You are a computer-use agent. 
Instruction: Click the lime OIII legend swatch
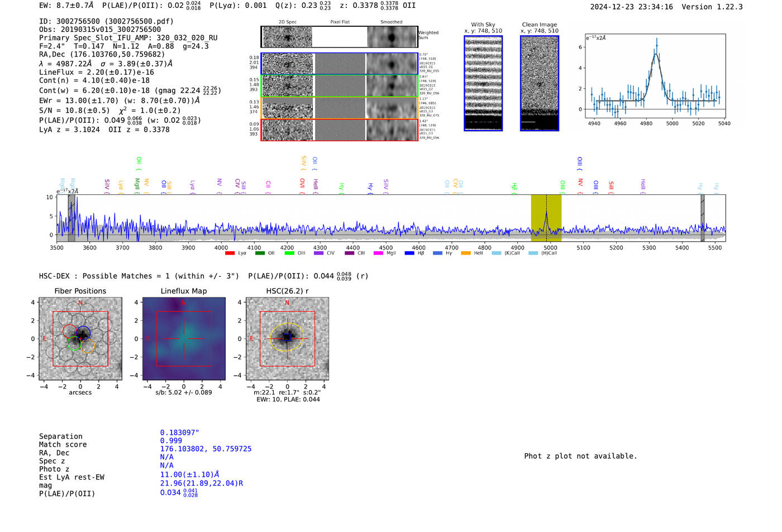(x=289, y=253)
